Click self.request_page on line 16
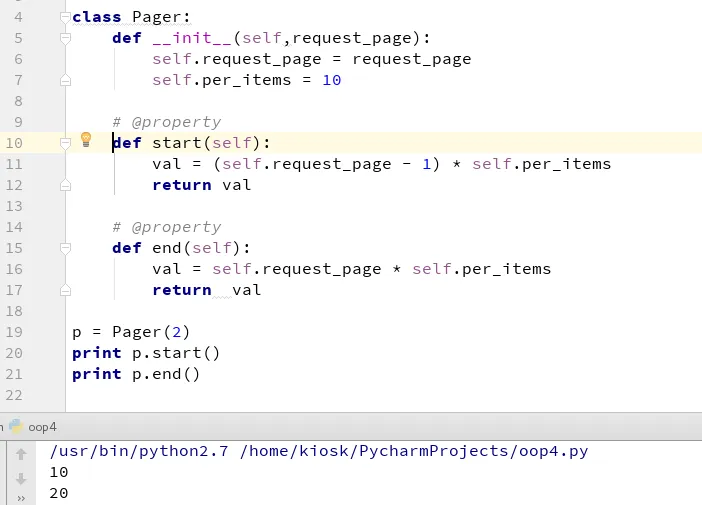Screen dimensions: 702x505 pos(296,269)
